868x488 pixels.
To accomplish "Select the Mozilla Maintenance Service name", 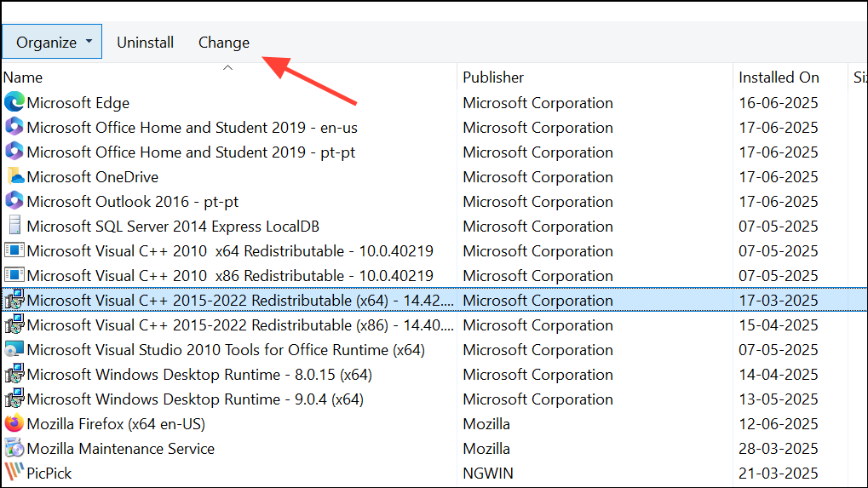I will pyautogui.click(x=120, y=449).
